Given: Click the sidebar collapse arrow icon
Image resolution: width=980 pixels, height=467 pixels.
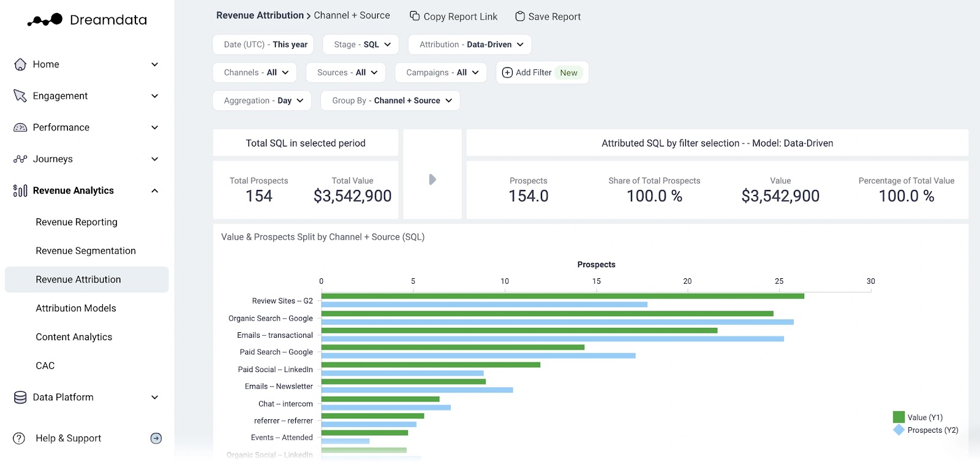Looking at the screenshot, I should pyautogui.click(x=156, y=438).
